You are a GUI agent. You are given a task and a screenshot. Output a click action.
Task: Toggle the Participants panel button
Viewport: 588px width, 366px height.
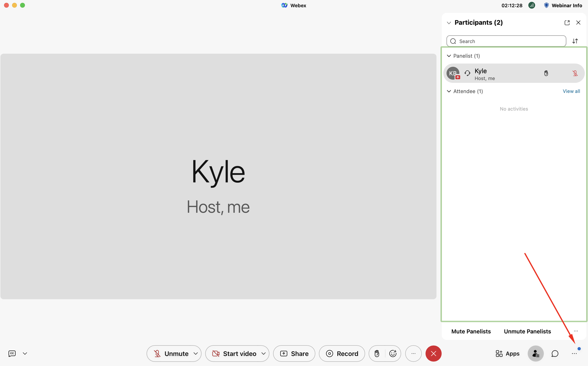(536, 353)
